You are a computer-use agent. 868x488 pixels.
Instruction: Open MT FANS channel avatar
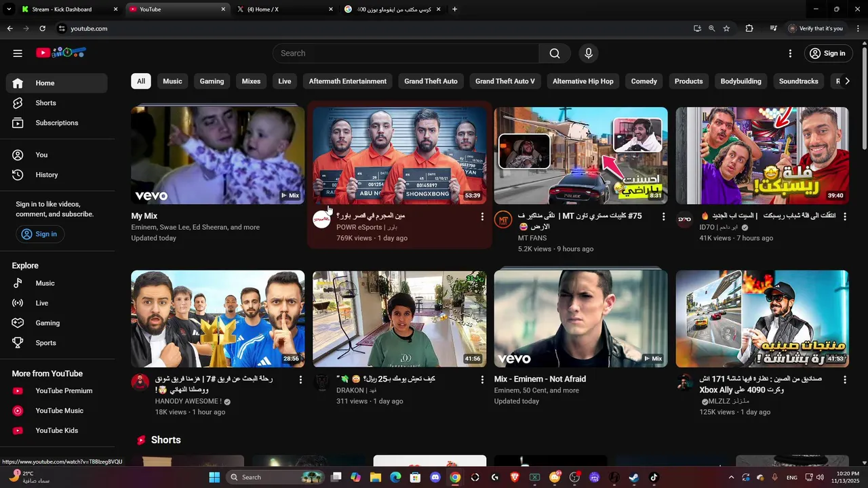pyautogui.click(x=503, y=220)
